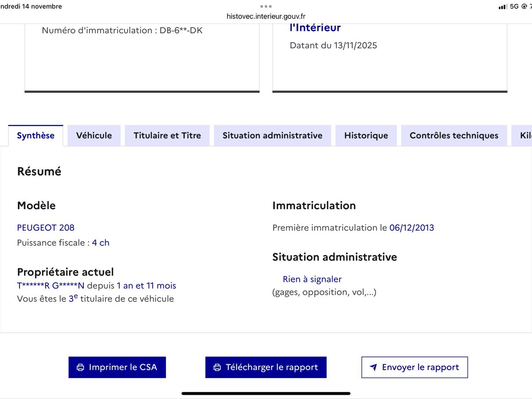Click the first registration date 06/12/2013

click(x=411, y=228)
